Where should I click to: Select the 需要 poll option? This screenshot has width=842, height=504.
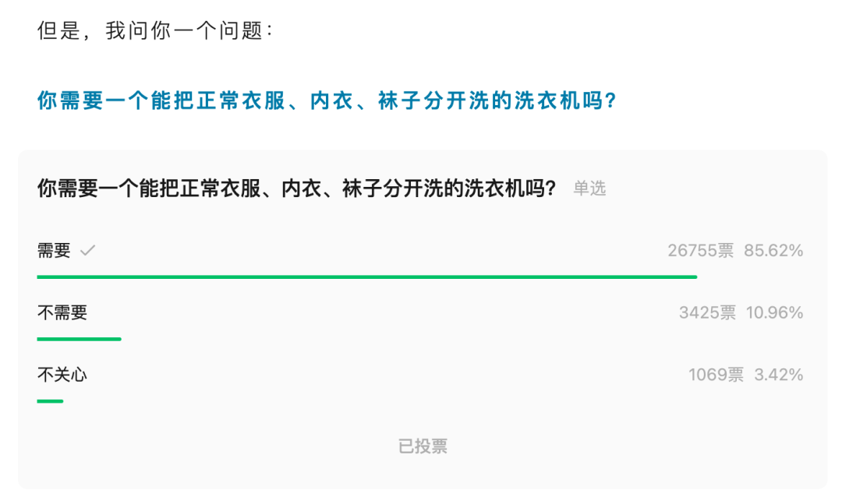pyautogui.click(x=54, y=251)
